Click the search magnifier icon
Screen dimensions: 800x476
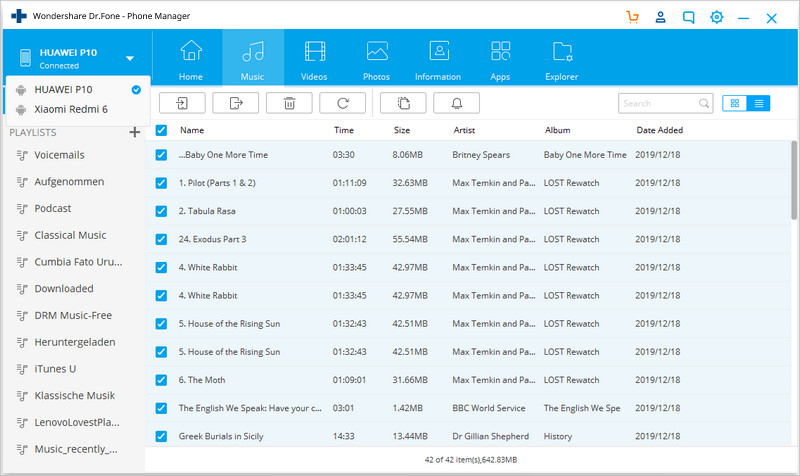[704, 104]
